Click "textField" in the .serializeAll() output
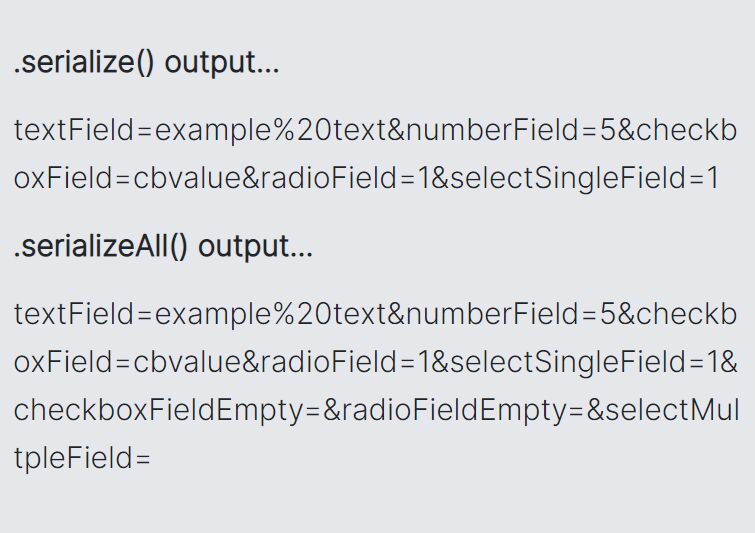This screenshot has height=533, width=755. tap(74, 314)
